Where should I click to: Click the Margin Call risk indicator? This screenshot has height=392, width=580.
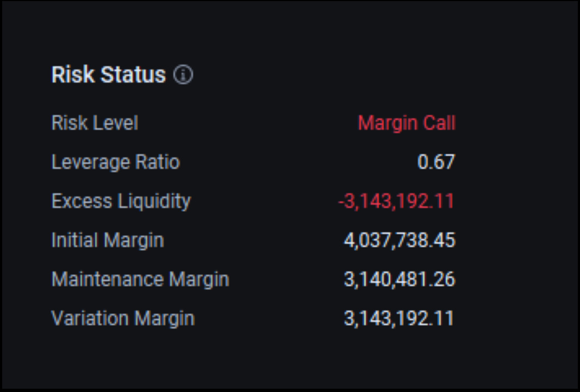click(x=407, y=123)
